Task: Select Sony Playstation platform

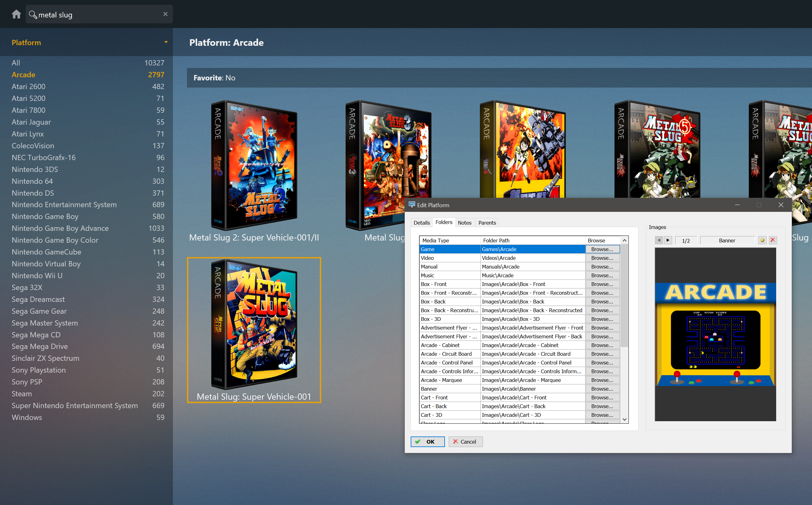Action: 88,370
